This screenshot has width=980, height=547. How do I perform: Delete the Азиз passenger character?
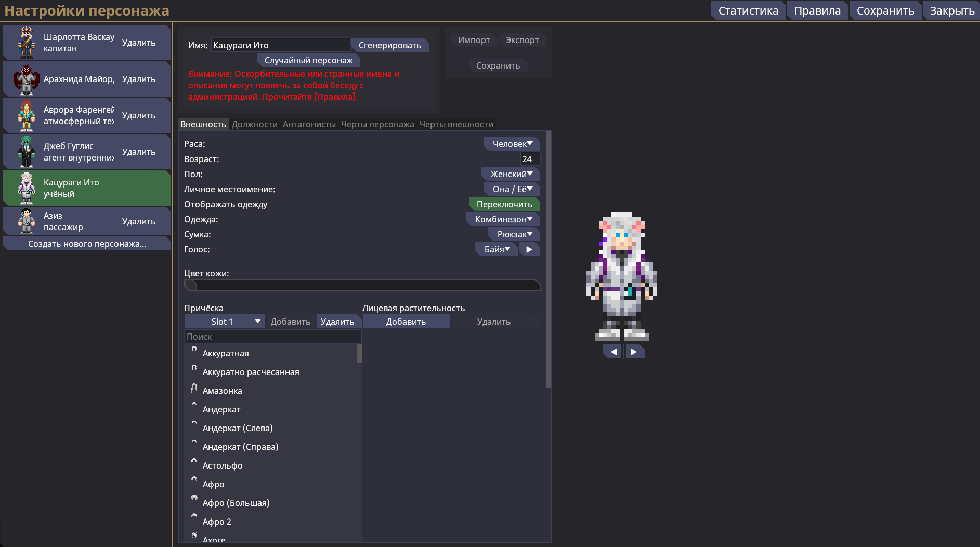pos(138,221)
